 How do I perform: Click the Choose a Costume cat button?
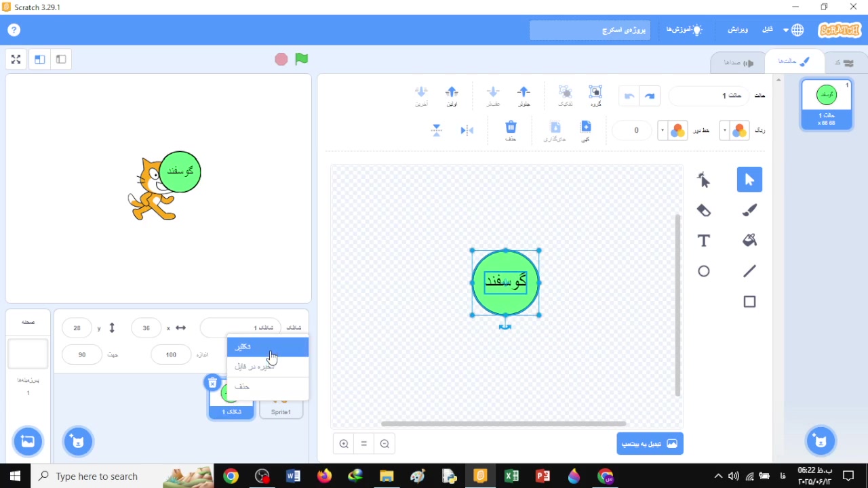(x=821, y=441)
